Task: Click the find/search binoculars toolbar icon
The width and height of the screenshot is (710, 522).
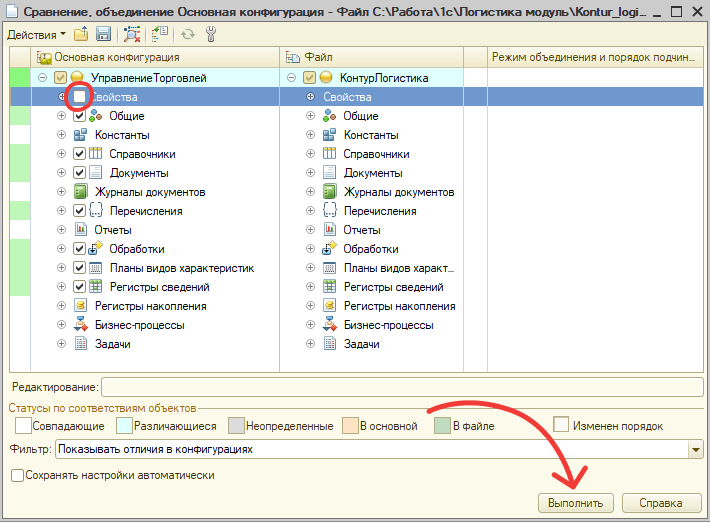Action: click(x=132, y=34)
